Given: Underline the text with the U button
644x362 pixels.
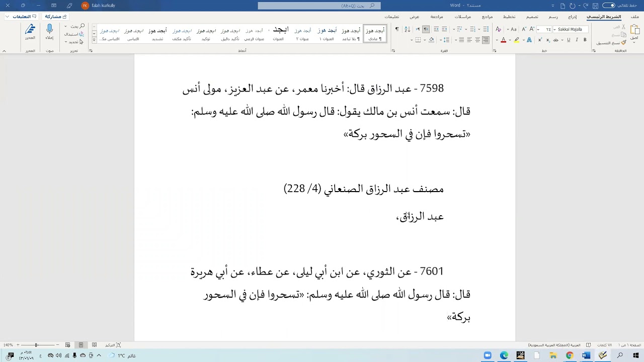Looking at the screenshot, I should (569, 40).
